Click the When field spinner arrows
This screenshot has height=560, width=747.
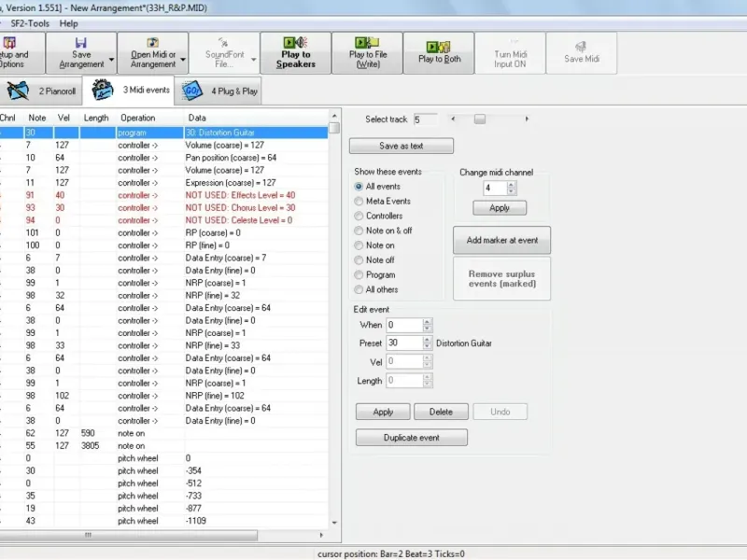428,325
